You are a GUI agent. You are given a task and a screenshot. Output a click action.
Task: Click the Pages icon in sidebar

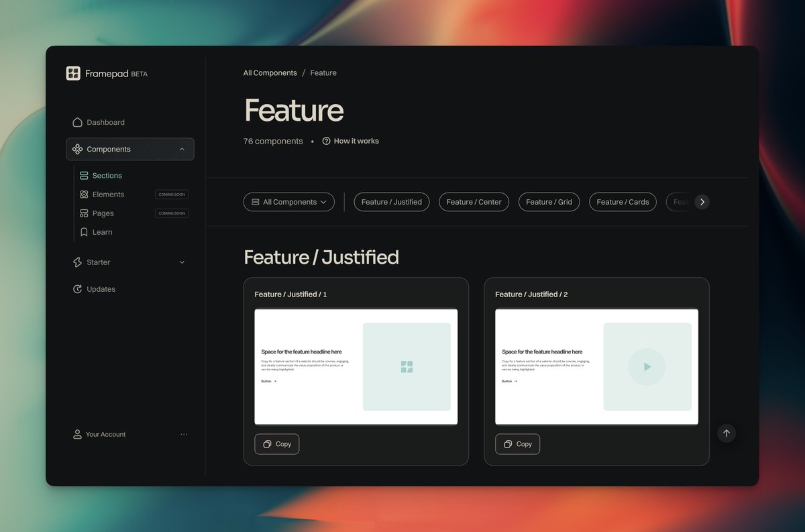pyautogui.click(x=84, y=213)
